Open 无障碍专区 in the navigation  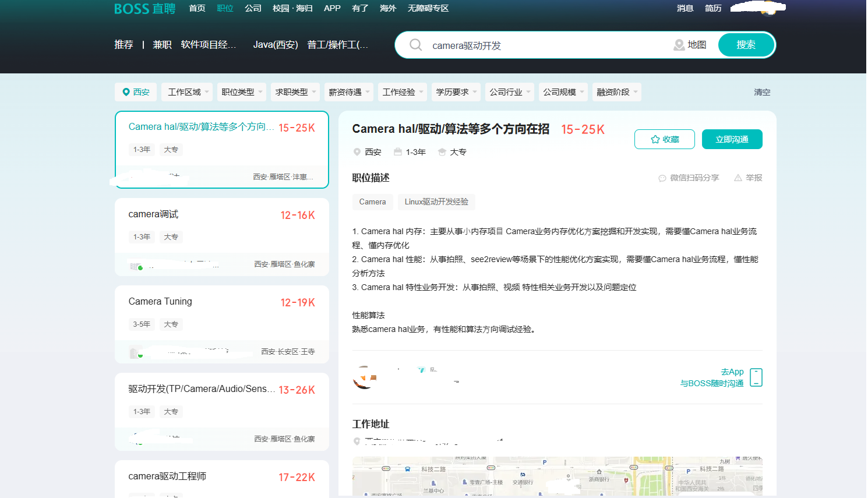point(428,8)
